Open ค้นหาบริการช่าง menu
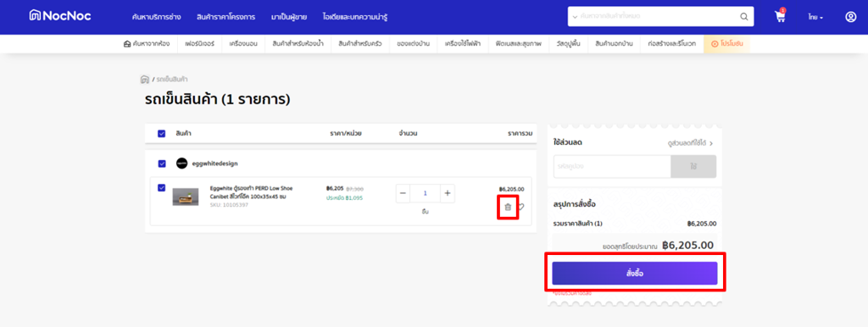This screenshot has height=327, width=868. point(156,17)
